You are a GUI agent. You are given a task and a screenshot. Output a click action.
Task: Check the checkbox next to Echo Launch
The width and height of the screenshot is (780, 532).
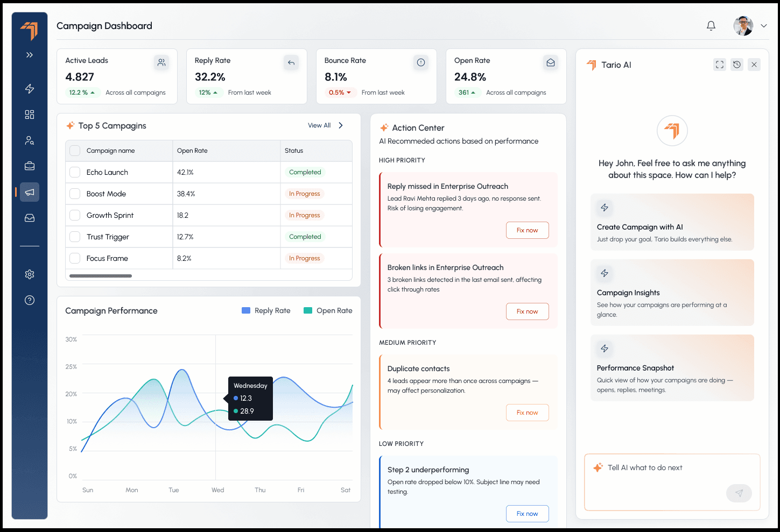[75, 172]
